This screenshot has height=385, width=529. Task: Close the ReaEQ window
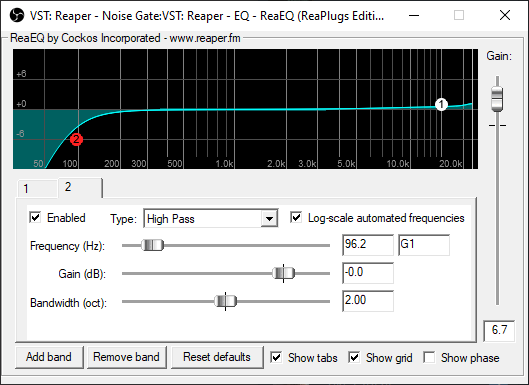tap(505, 15)
